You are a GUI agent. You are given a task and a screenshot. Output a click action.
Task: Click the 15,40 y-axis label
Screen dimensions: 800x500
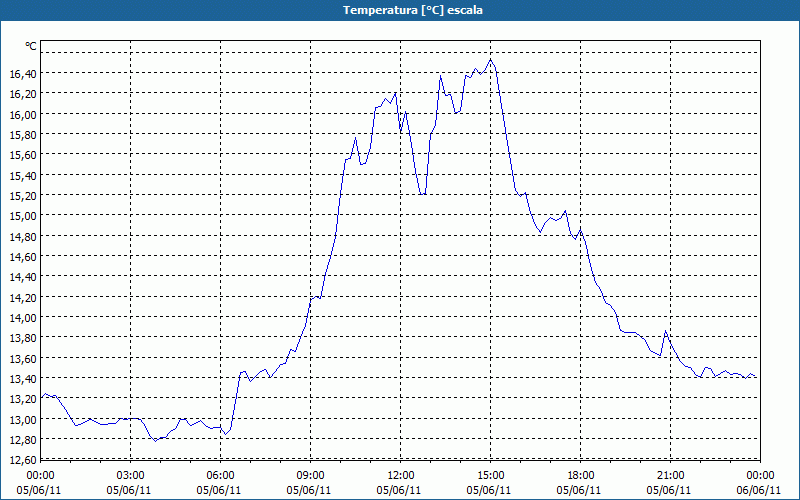(x=23, y=176)
